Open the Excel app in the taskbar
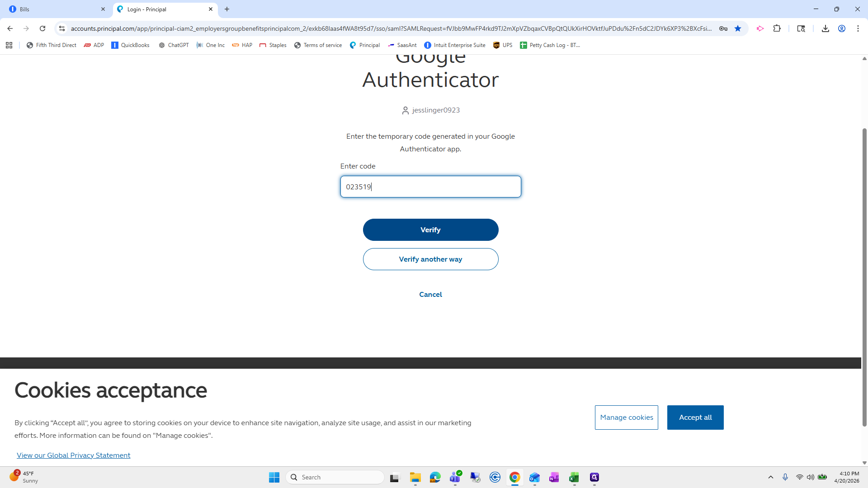Screen dimensions: 868x488 [x=574, y=477]
